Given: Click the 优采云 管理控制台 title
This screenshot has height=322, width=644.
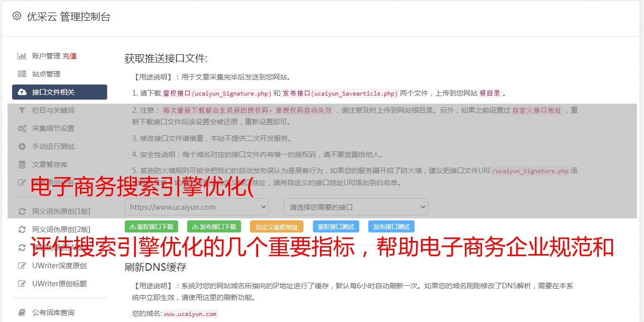Looking at the screenshot, I should pos(68,17).
